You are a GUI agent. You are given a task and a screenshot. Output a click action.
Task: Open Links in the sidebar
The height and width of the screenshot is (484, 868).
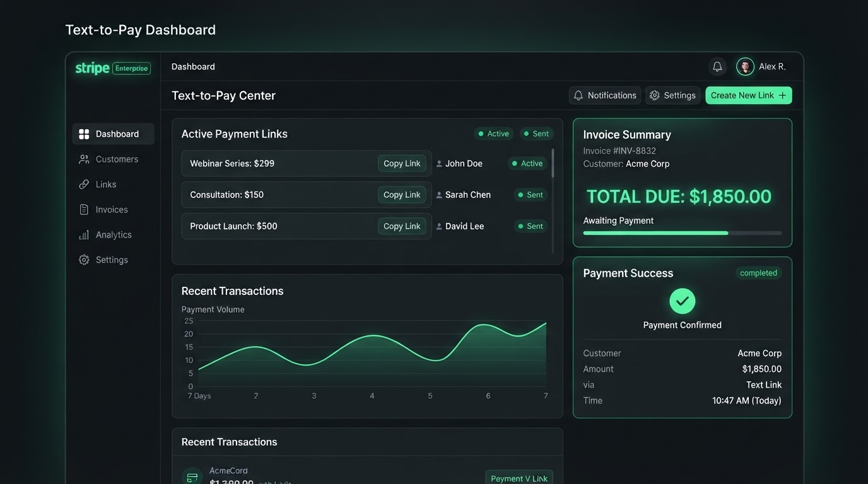click(x=113, y=184)
